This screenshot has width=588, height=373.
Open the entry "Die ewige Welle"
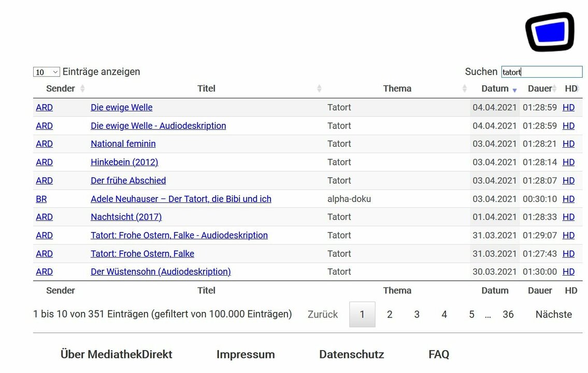tap(121, 107)
